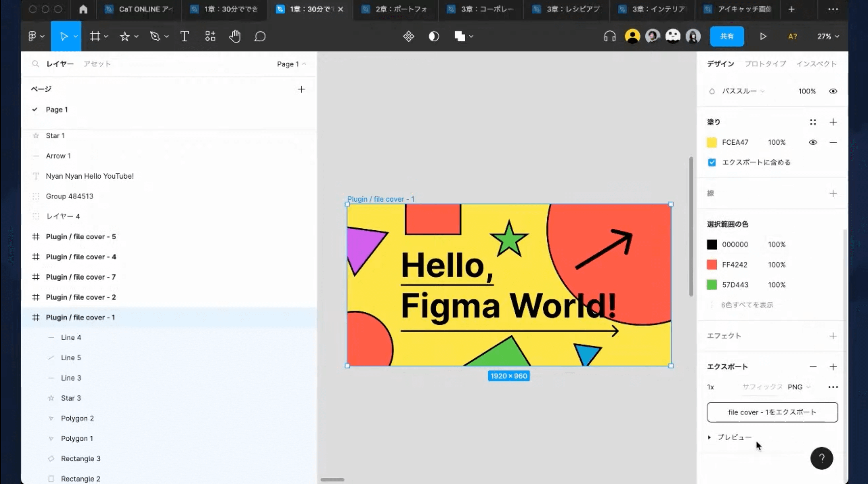Click show all 6 colors link
This screenshot has height=484, width=868.
(747, 305)
